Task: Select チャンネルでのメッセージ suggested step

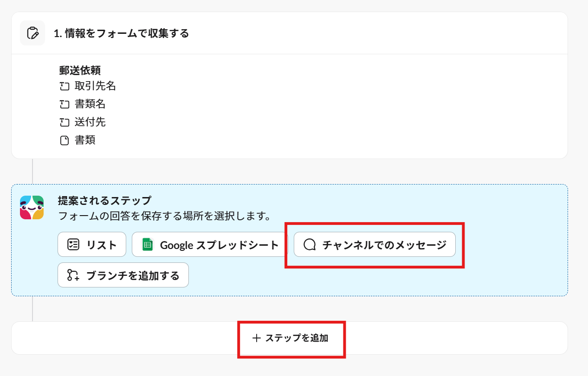Action: (x=375, y=244)
